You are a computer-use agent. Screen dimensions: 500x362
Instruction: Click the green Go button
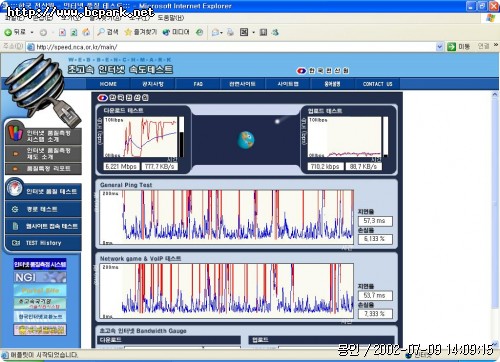451,47
